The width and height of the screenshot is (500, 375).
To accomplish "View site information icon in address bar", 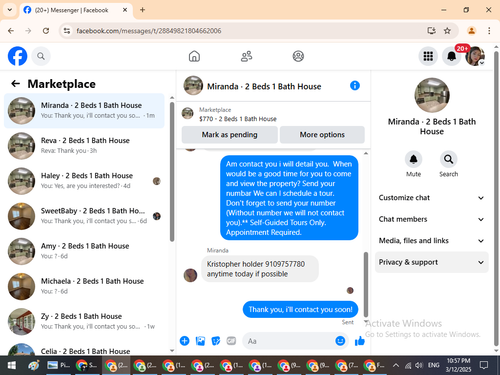I will (x=67, y=31).
